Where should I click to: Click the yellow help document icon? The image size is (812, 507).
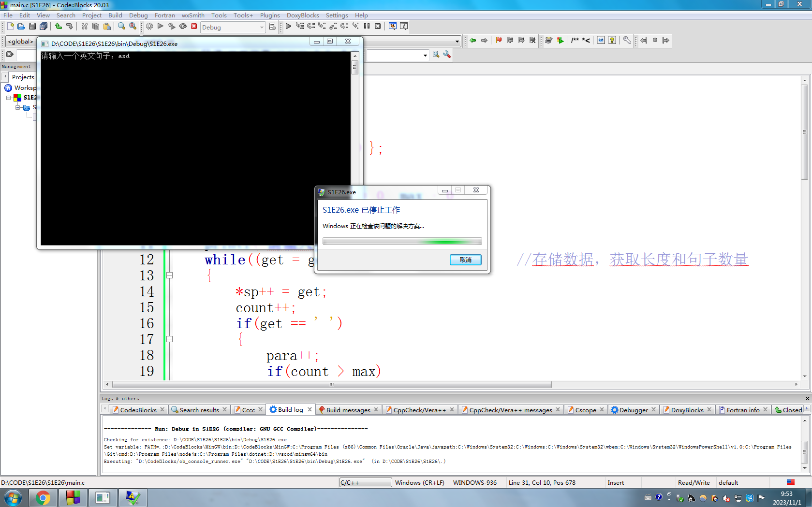pyautogui.click(x=612, y=40)
